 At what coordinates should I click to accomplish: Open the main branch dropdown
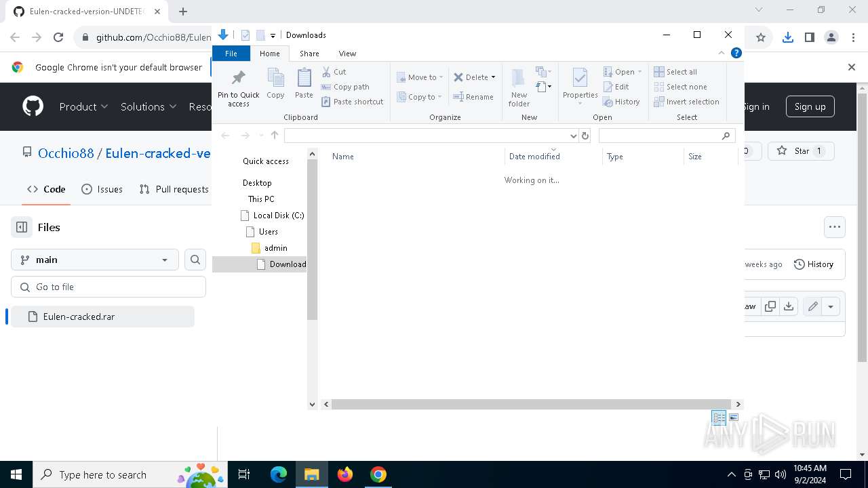tap(94, 260)
